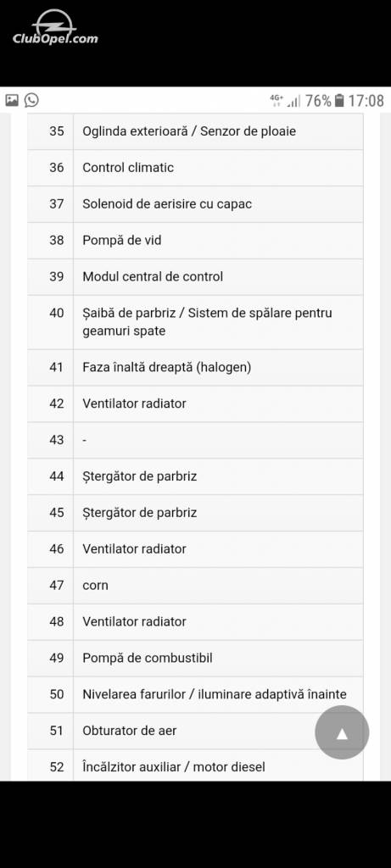Select row 35 Oglinda exterioară / Senzor de ploaie
391x868 pixels.
[195, 131]
